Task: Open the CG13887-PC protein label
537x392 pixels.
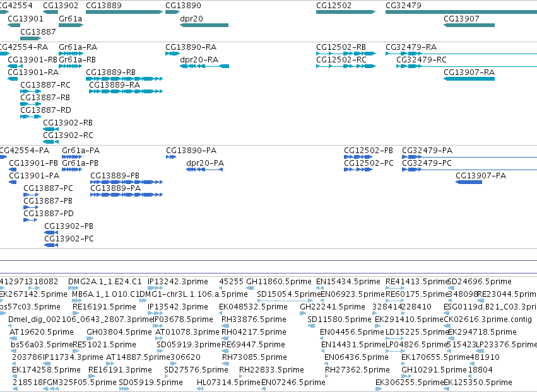Action: tap(49, 188)
